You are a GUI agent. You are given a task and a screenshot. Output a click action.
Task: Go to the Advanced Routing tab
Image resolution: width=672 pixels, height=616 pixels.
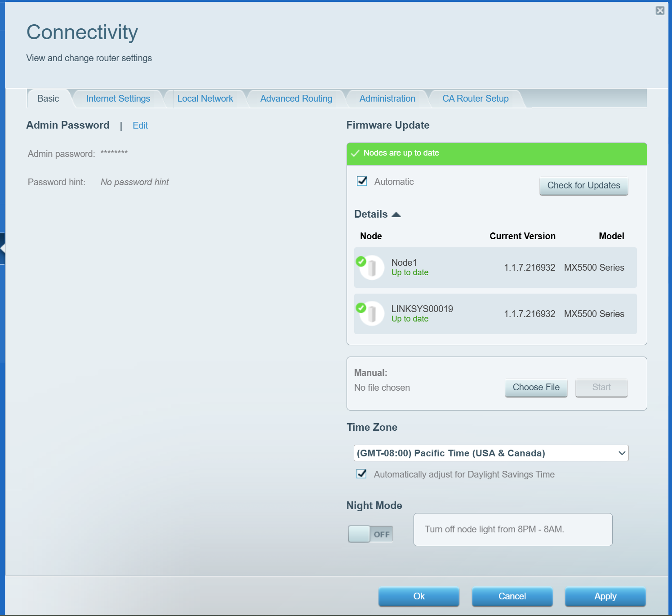(296, 98)
